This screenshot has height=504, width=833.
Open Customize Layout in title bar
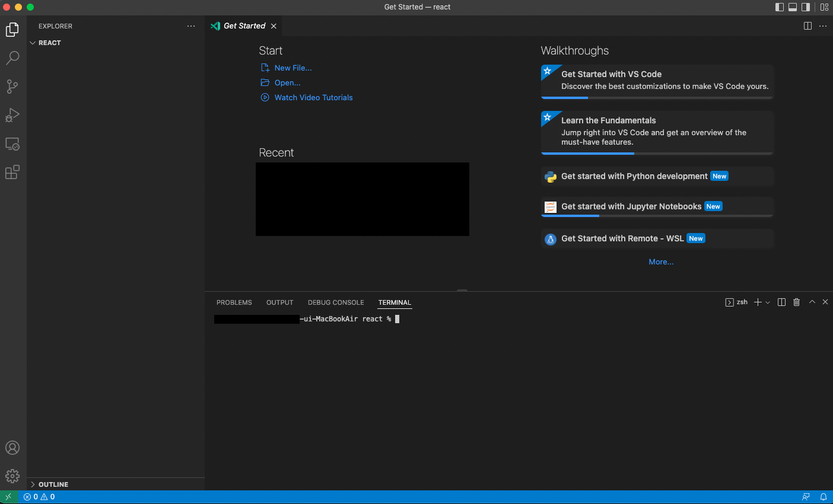tap(824, 7)
